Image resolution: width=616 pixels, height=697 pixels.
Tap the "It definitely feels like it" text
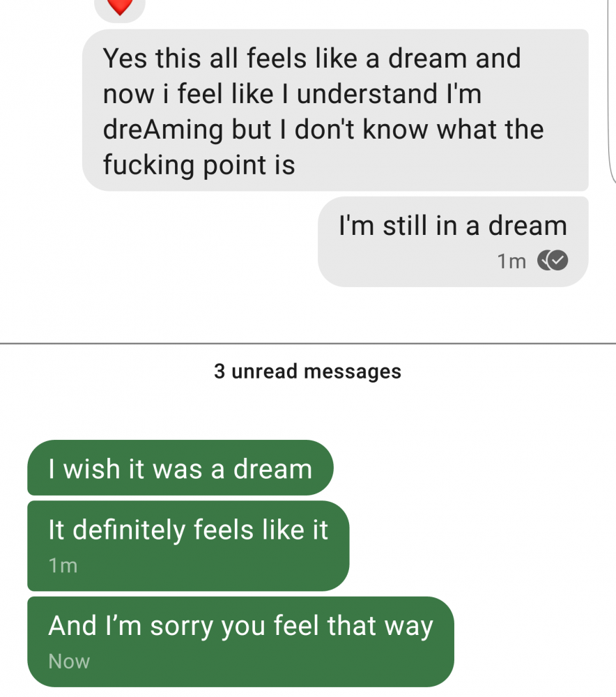[187, 530]
